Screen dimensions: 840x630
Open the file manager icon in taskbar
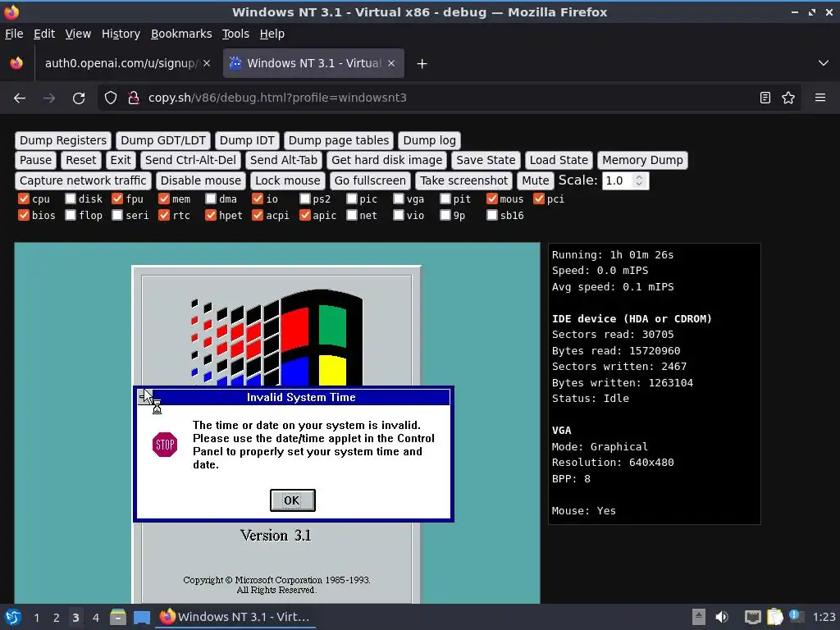pyautogui.click(x=118, y=617)
